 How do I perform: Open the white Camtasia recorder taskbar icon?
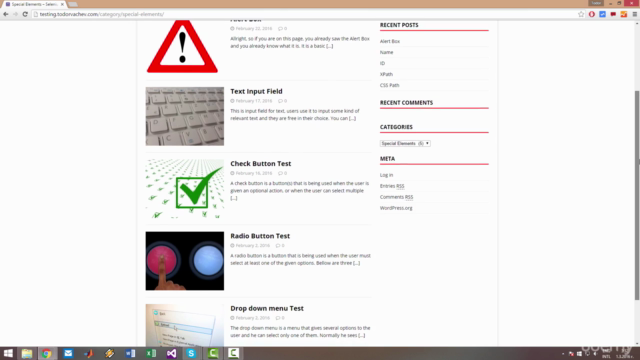(233, 353)
